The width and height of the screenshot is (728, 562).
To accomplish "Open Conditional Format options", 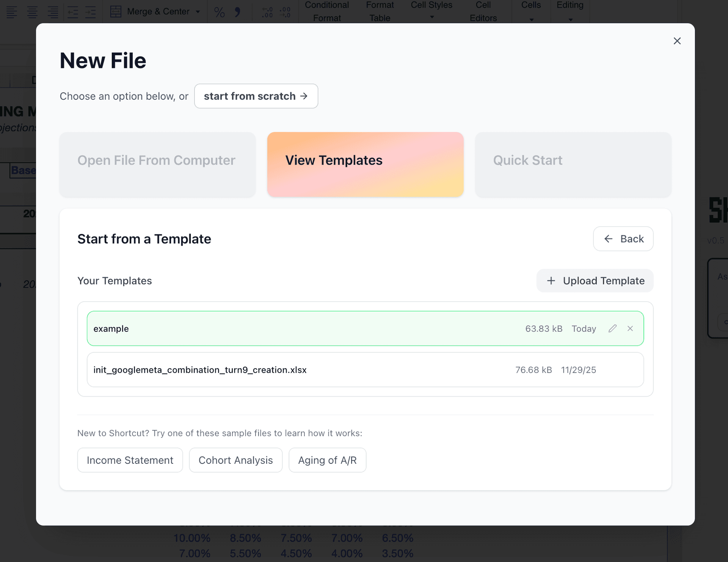I will tap(327, 11).
